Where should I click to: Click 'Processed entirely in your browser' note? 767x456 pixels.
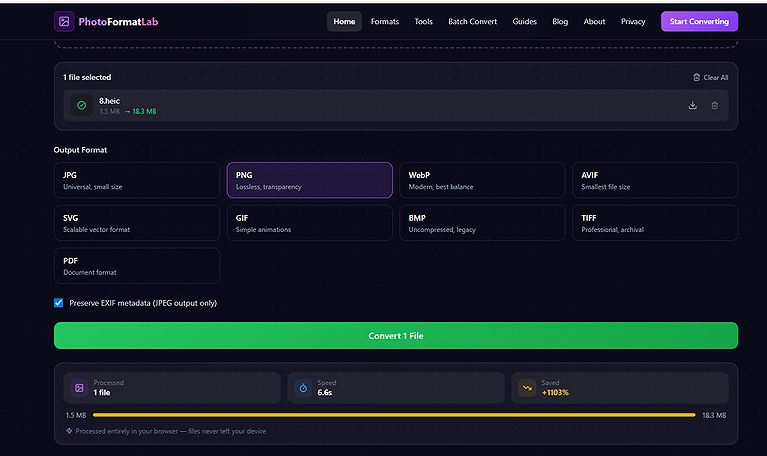[171, 431]
